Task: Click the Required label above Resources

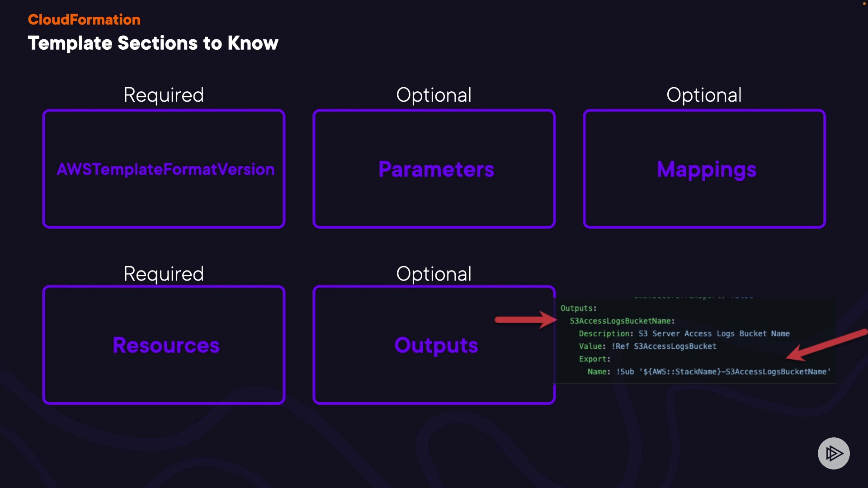Action: (164, 274)
